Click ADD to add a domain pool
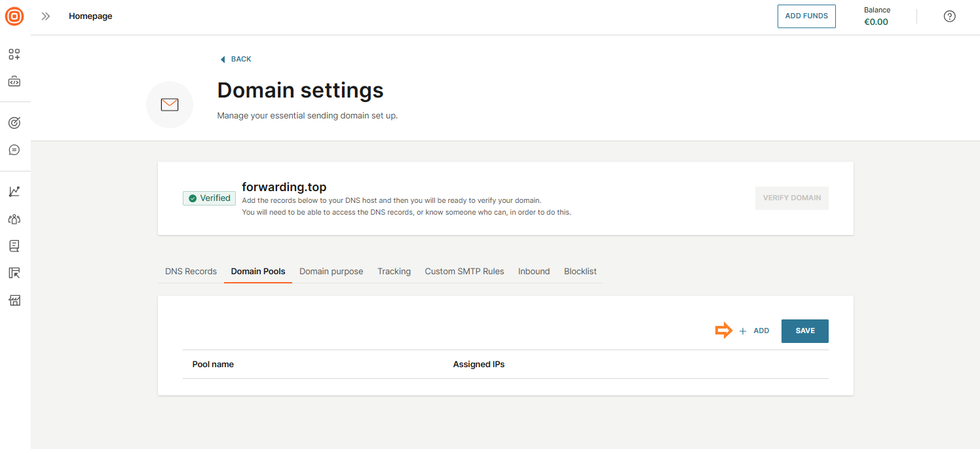The height and width of the screenshot is (449, 980). click(x=755, y=331)
